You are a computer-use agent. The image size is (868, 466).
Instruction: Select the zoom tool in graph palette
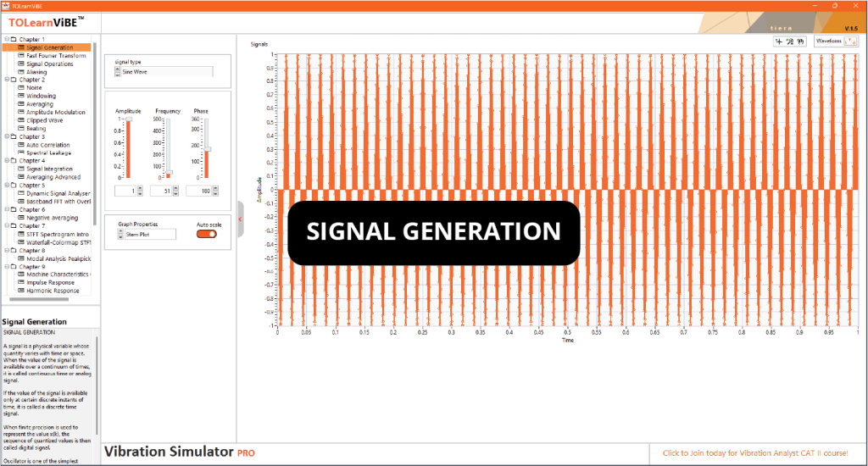click(x=790, y=41)
